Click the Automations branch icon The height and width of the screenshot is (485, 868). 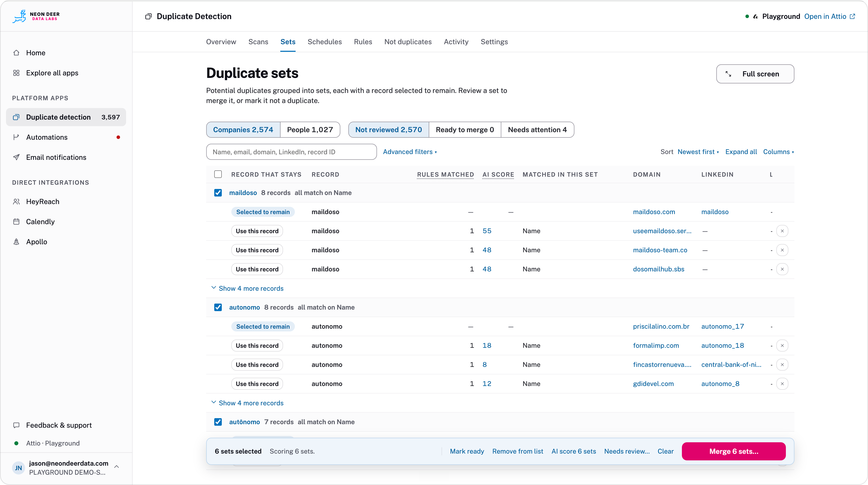pyautogui.click(x=16, y=137)
